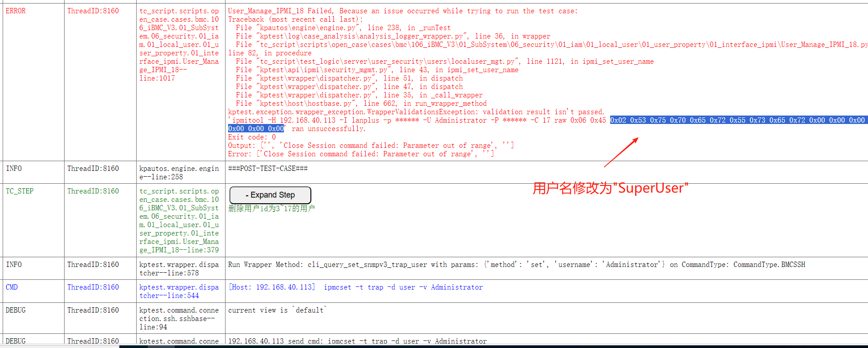Click the red SuperUser annotation text
868x348 pixels.
point(610,188)
